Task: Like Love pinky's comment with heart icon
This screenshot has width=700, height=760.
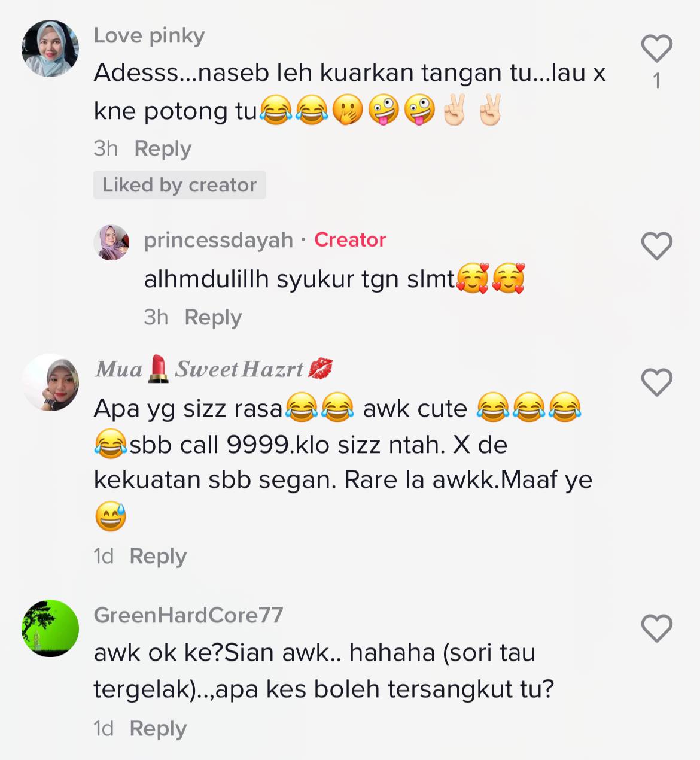Action: [x=657, y=49]
